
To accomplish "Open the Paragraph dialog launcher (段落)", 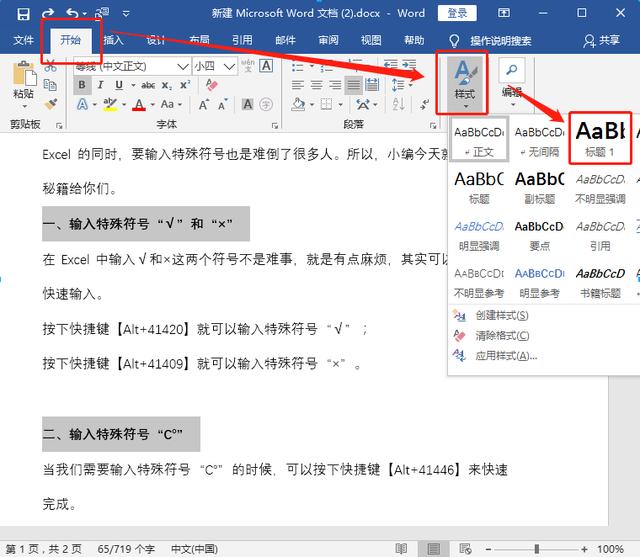I will 433,126.
